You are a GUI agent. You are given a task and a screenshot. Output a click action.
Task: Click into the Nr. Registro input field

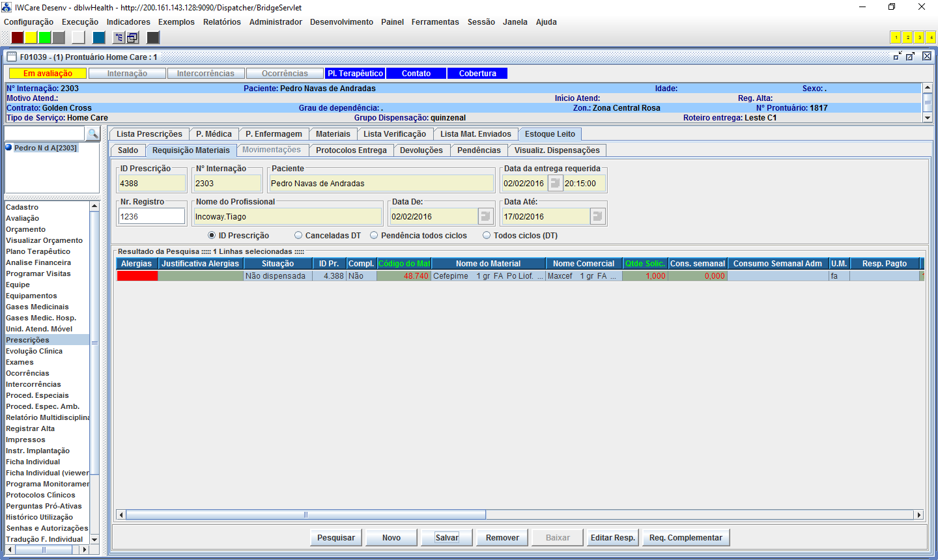click(x=151, y=217)
